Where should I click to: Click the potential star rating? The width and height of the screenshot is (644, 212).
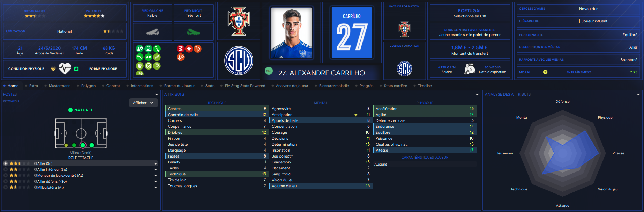click(x=94, y=16)
